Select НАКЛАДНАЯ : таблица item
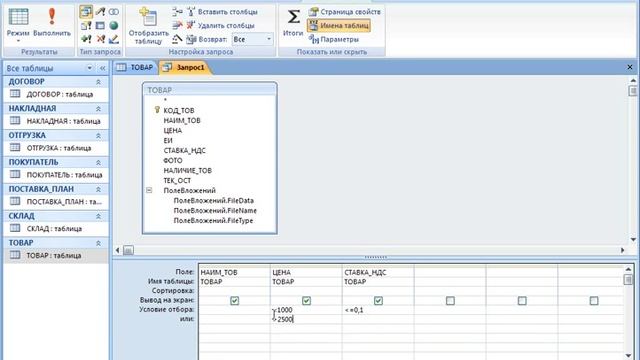 [56, 121]
